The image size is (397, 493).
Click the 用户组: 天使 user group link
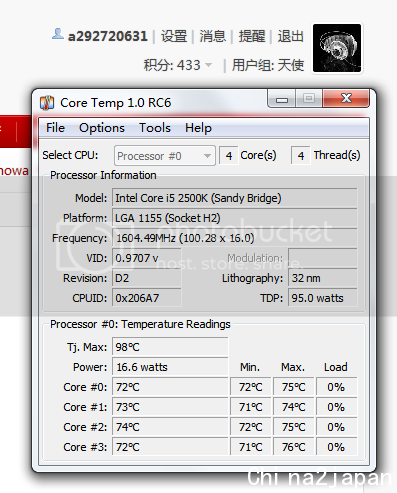(268, 65)
